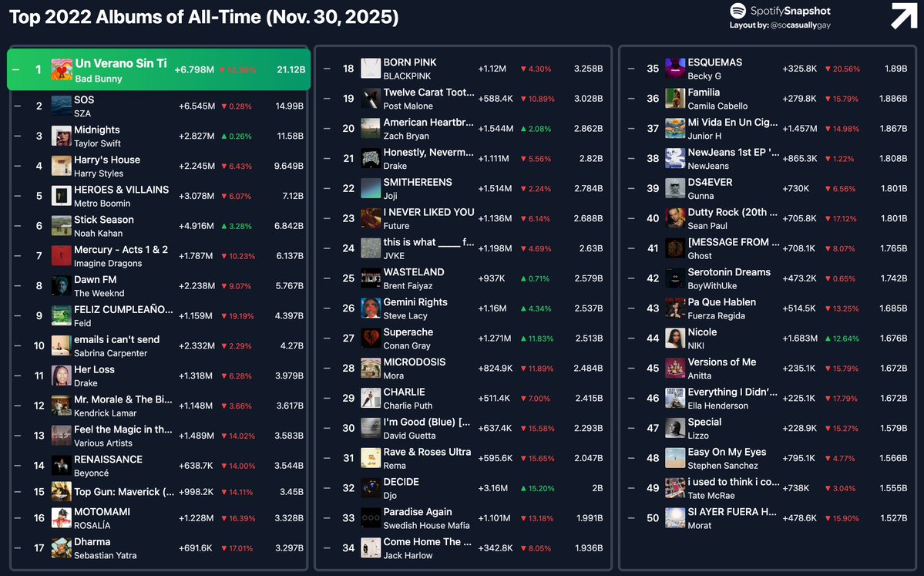
Task: Open Un Verano Sin Ti album cover
Action: (x=62, y=69)
